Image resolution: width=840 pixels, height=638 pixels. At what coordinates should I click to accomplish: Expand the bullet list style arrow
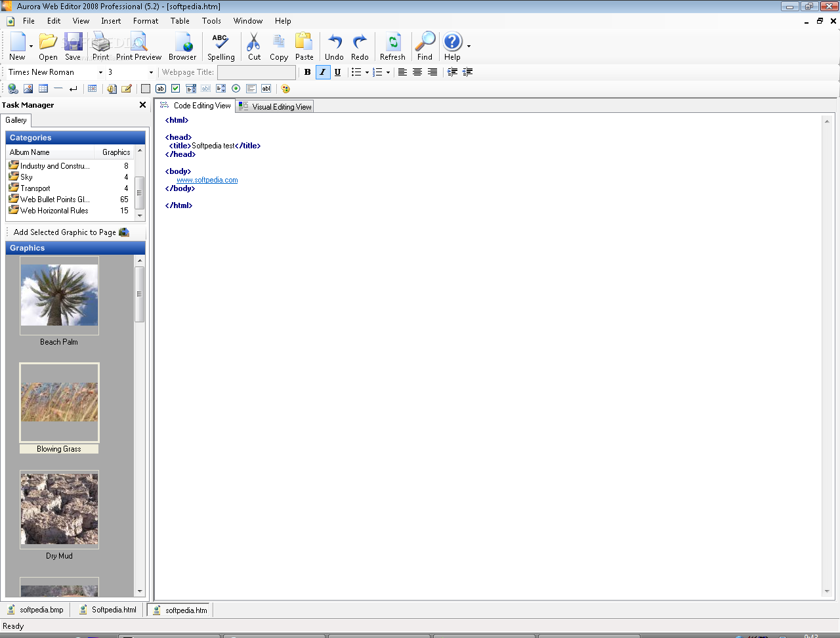point(367,72)
